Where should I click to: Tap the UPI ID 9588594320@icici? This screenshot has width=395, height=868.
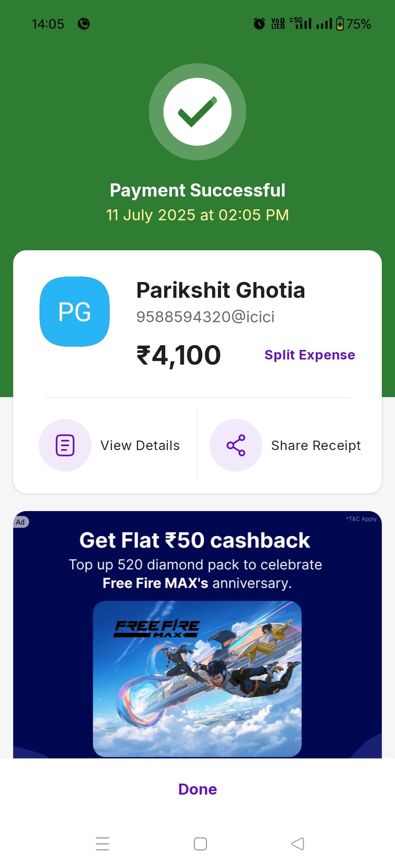pyautogui.click(x=205, y=317)
